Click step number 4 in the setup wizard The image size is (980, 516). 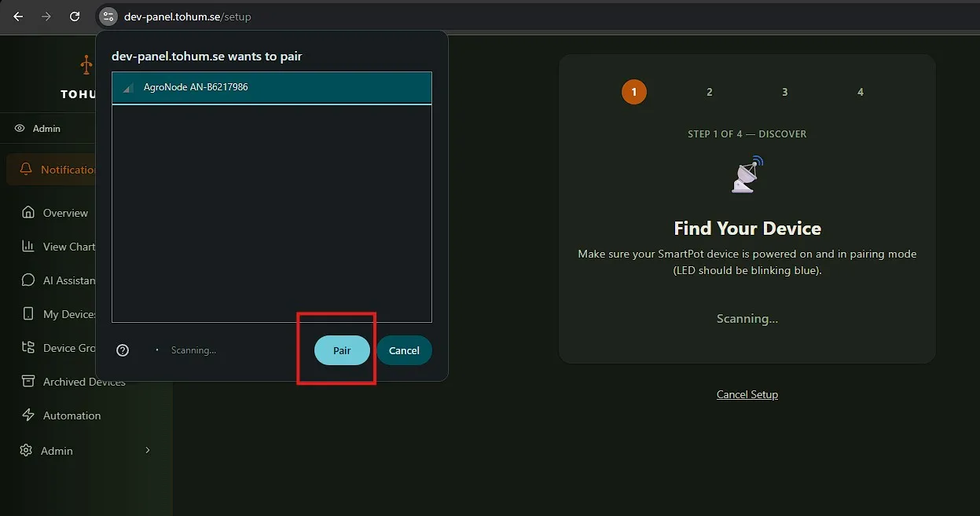[860, 92]
